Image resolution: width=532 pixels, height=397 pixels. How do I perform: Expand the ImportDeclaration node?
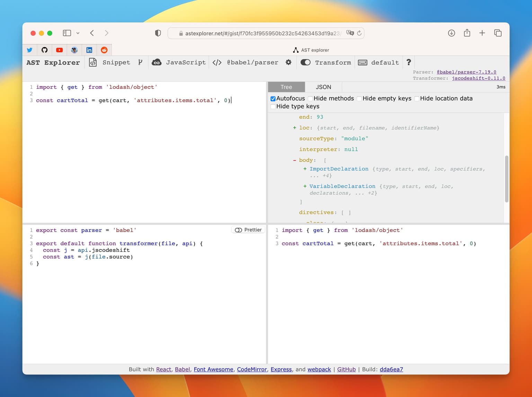[x=305, y=169]
